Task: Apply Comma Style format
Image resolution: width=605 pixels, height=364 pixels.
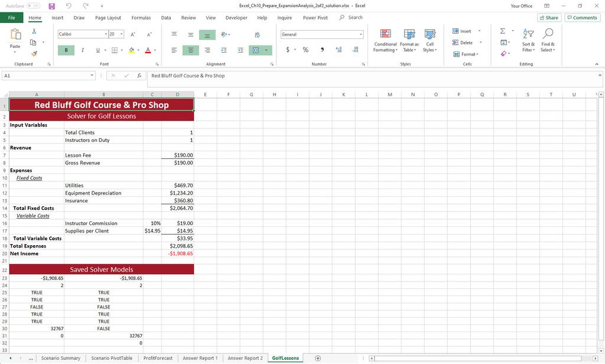Action: click(322, 50)
